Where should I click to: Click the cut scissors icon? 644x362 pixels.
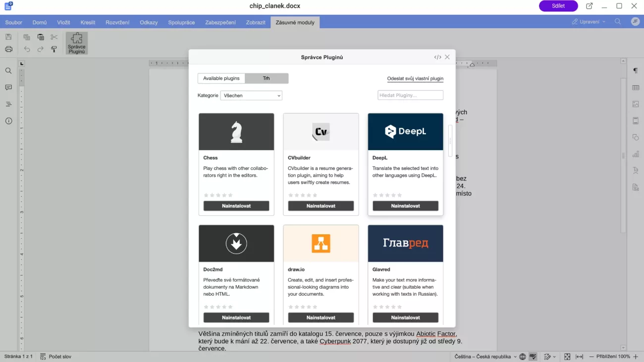tap(54, 37)
